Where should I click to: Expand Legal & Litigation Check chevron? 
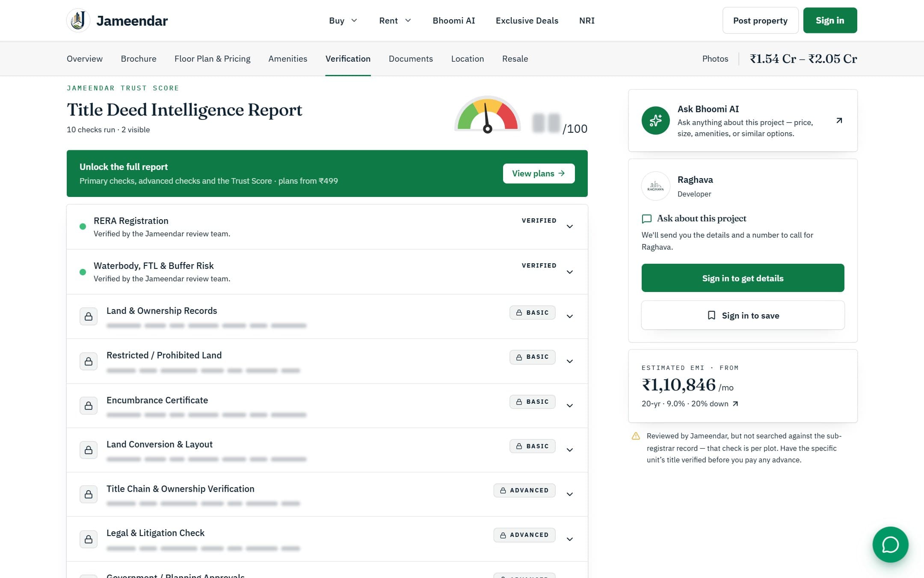[x=570, y=539]
